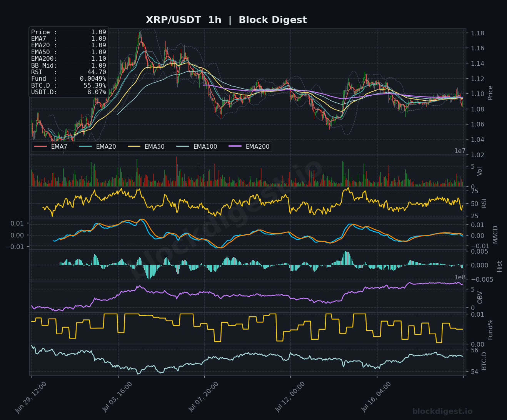Click the purple EMA200 legend line swatch
The height and width of the screenshot is (420, 507).
click(235, 147)
